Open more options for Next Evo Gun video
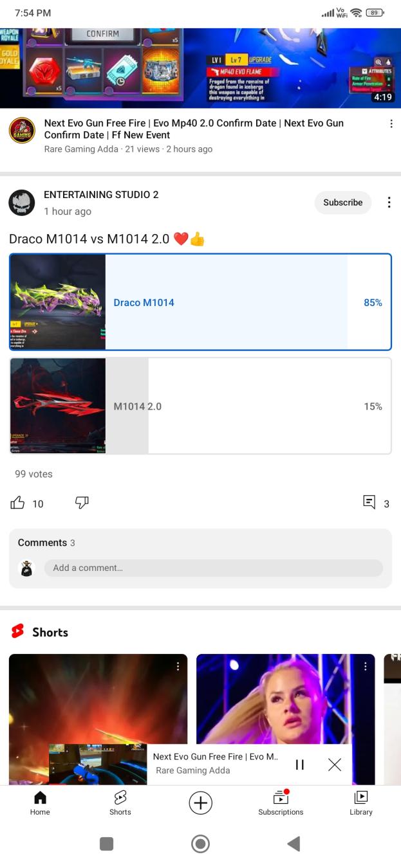This screenshot has width=401, height=868. [391, 123]
